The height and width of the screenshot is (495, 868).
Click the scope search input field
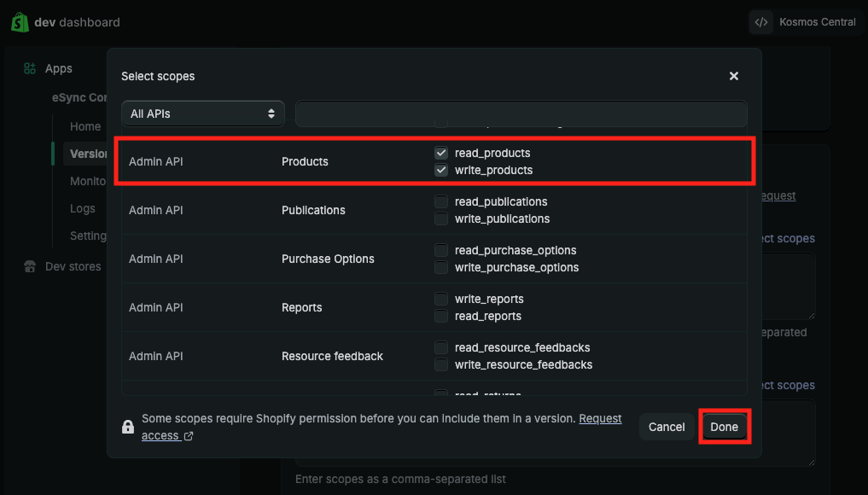pyautogui.click(x=521, y=114)
